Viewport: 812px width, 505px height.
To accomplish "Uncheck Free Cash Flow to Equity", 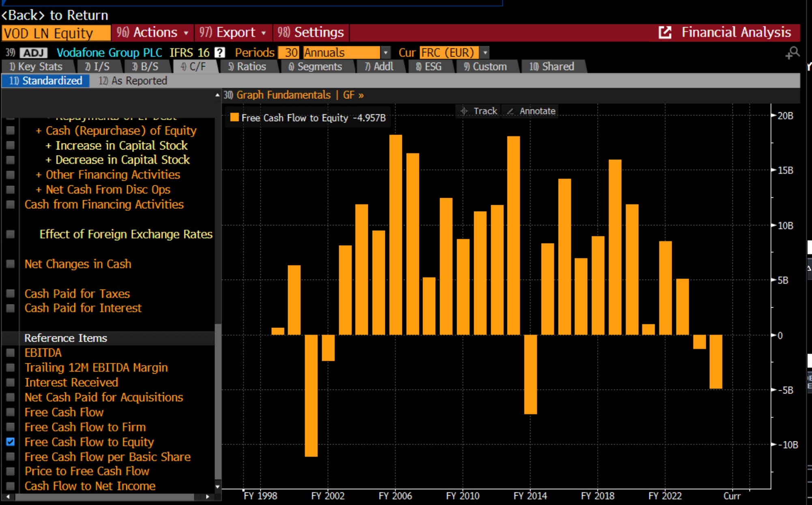I will coord(11,442).
